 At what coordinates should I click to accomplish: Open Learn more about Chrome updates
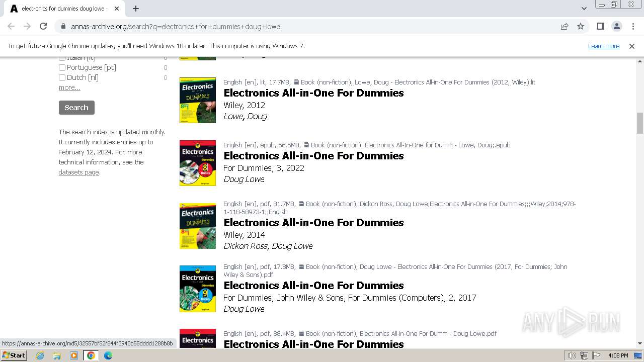pyautogui.click(x=604, y=46)
